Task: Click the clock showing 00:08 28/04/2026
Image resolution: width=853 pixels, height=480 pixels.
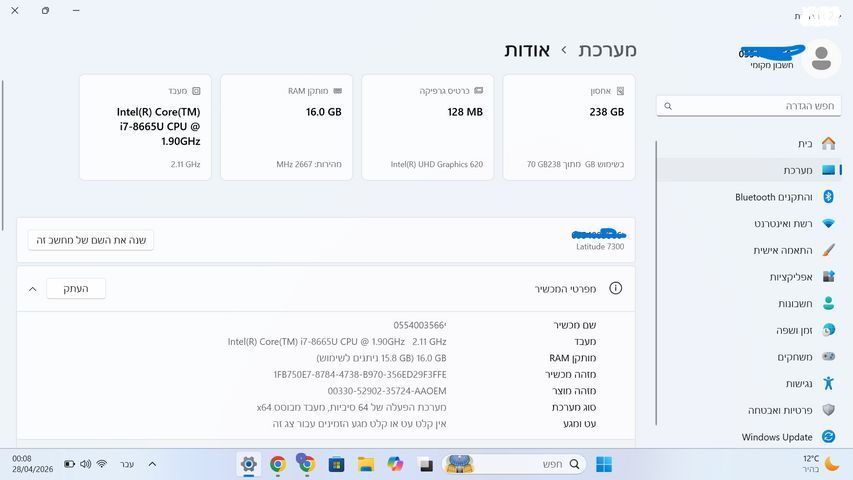Action: pyautogui.click(x=32, y=464)
